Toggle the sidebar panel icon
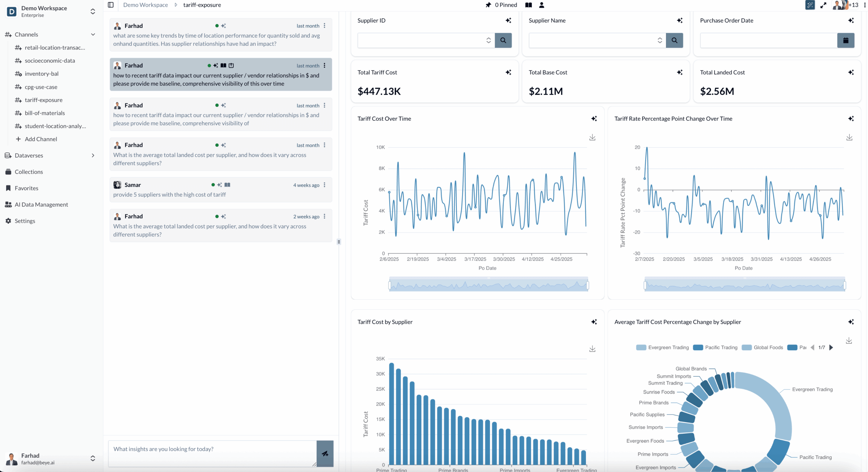 (111, 5)
